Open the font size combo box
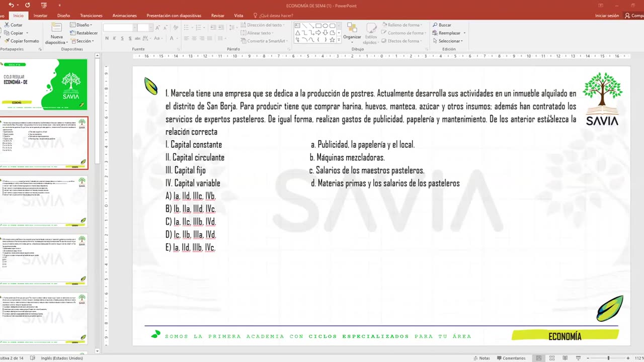The image size is (644, 362). point(144,28)
